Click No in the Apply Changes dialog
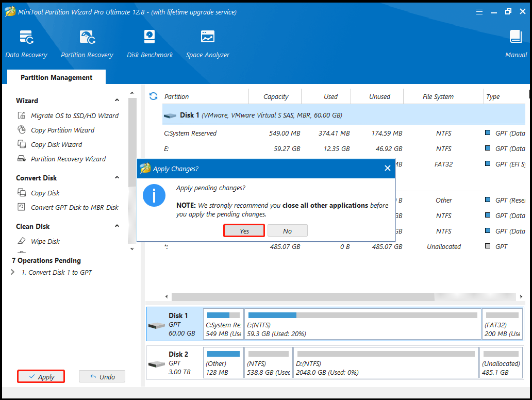 point(287,231)
